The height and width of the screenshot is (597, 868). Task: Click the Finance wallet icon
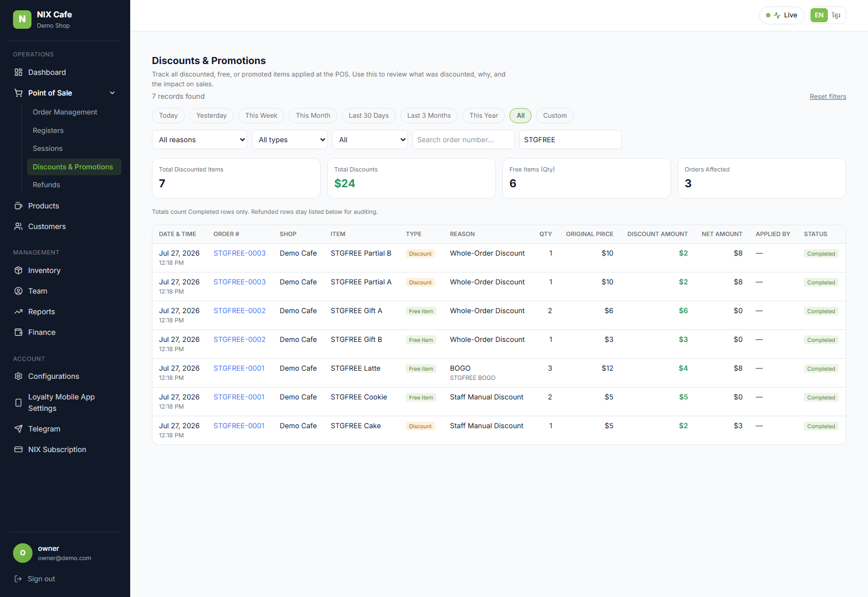coord(18,332)
